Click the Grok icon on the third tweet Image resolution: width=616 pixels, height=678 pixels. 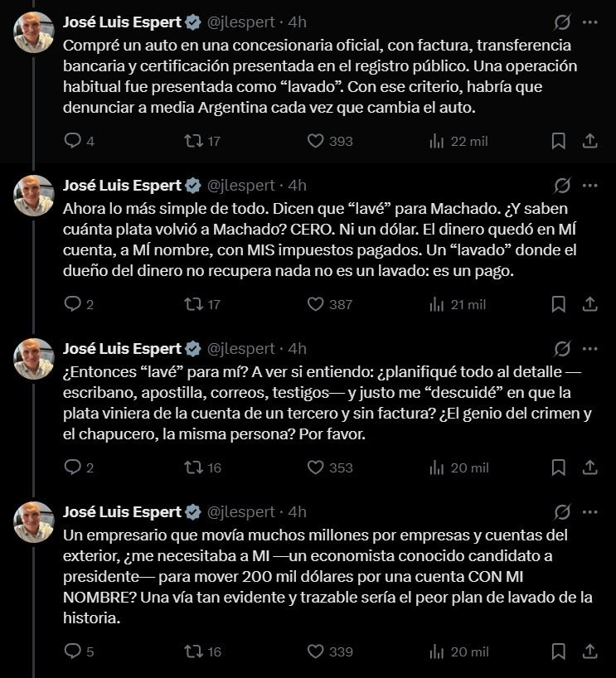coord(562,349)
